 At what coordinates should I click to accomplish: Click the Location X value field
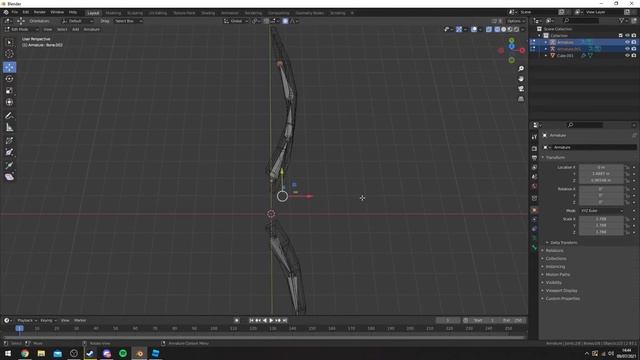pyautogui.click(x=601, y=167)
